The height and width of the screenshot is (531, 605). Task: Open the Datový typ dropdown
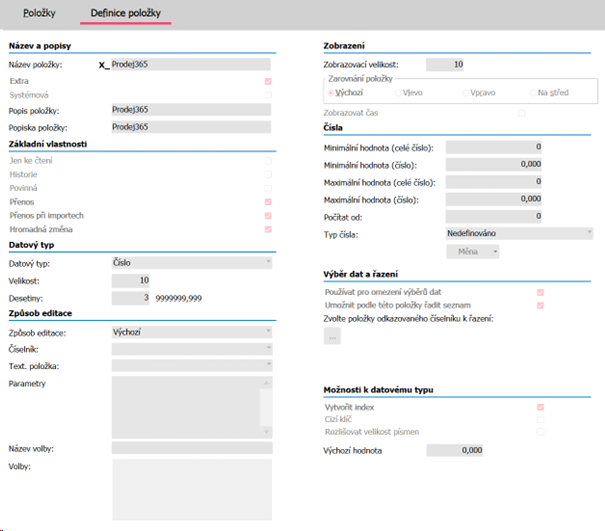point(190,263)
